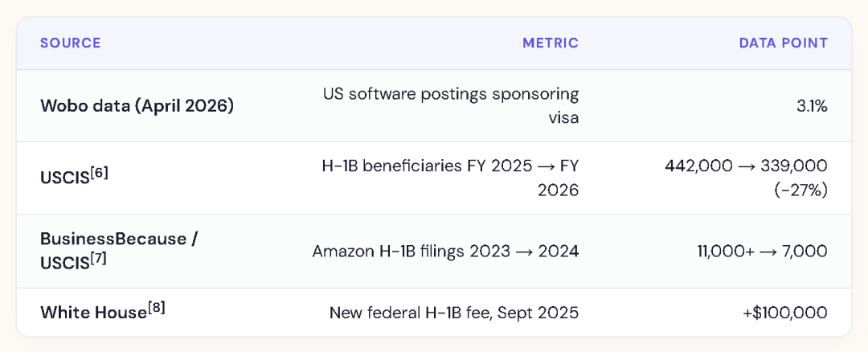Screen dimensions: 868x352
Task: Click the Amazon H-1B filings 2023 → 2024 metric
Action: click(x=445, y=252)
